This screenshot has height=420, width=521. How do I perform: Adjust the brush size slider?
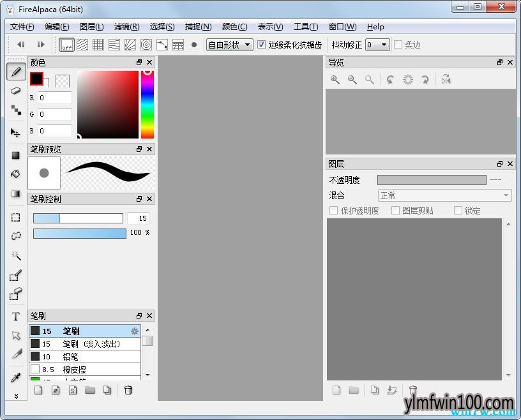tap(78, 218)
